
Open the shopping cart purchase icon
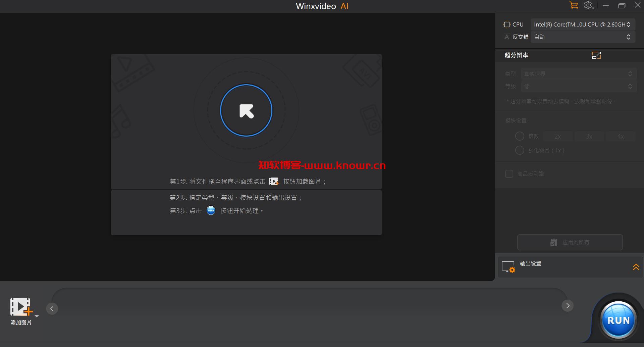[x=574, y=5]
